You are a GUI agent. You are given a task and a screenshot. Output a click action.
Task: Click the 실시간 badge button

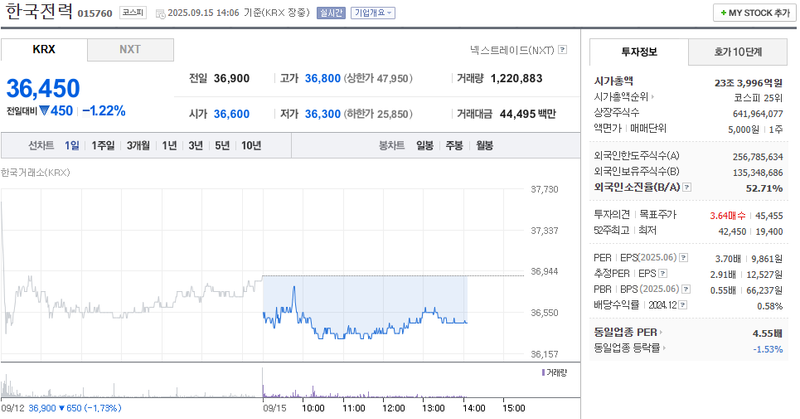(x=331, y=13)
